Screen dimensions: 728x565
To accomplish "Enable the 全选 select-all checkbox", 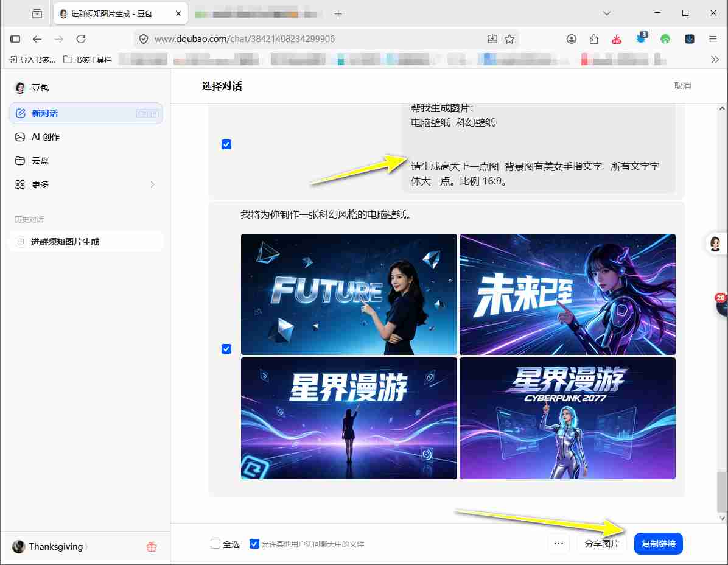I will pos(215,544).
